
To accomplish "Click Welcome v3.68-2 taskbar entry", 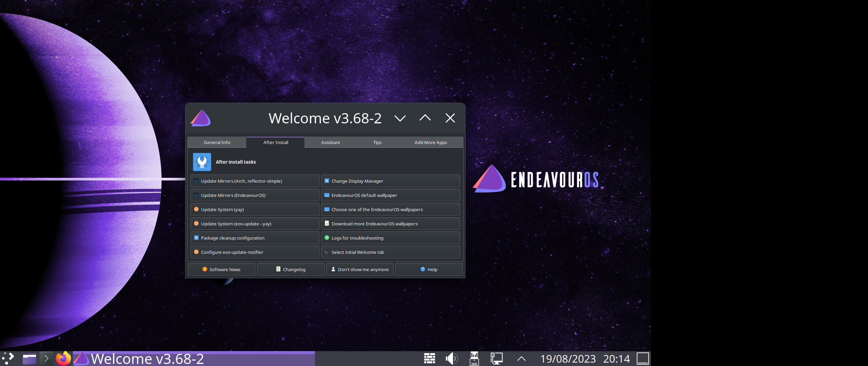I will 194,359.
